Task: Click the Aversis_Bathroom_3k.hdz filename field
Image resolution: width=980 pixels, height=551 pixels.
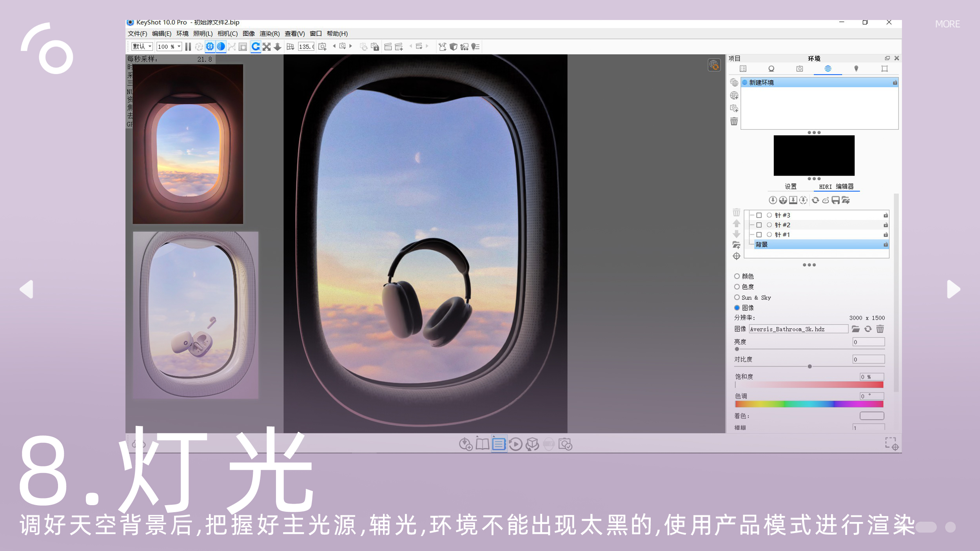Action: click(x=799, y=329)
